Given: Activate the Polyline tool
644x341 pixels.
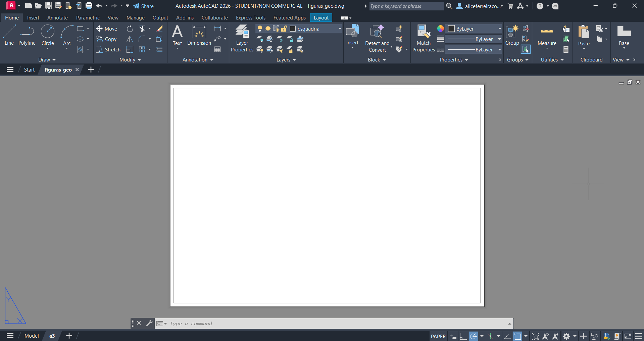Looking at the screenshot, I should [x=27, y=35].
